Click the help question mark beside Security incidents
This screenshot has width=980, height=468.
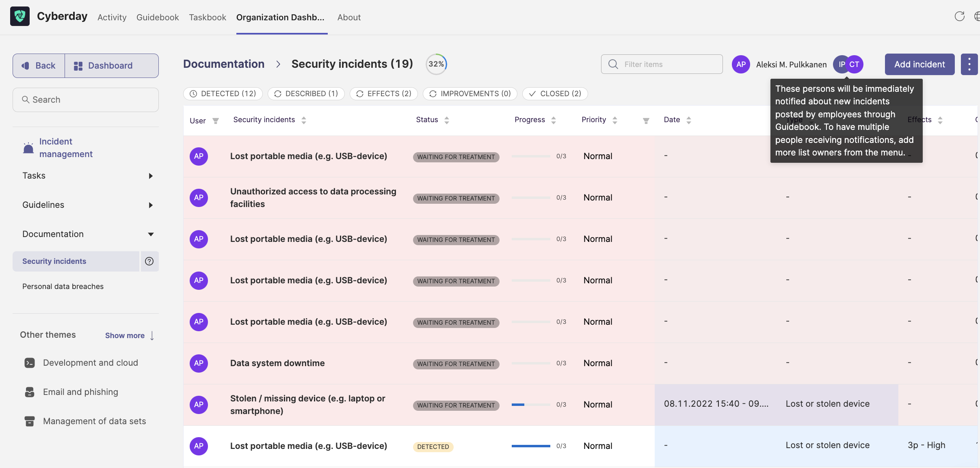[x=149, y=261]
